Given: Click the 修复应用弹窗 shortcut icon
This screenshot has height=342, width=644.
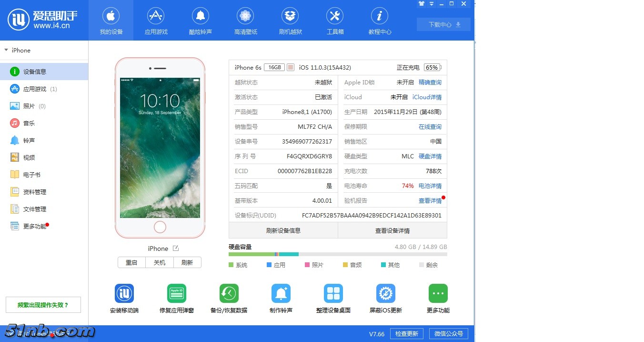Looking at the screenshot, I should (177, 293).
